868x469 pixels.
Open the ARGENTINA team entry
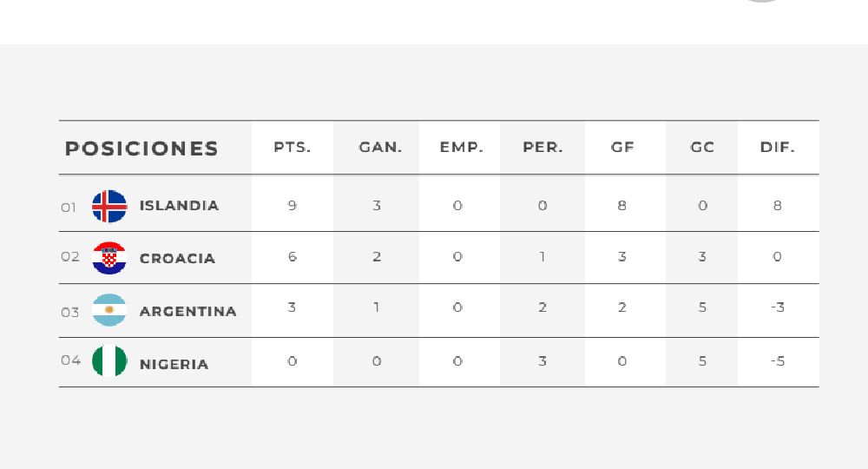click(x=188, y=312)
